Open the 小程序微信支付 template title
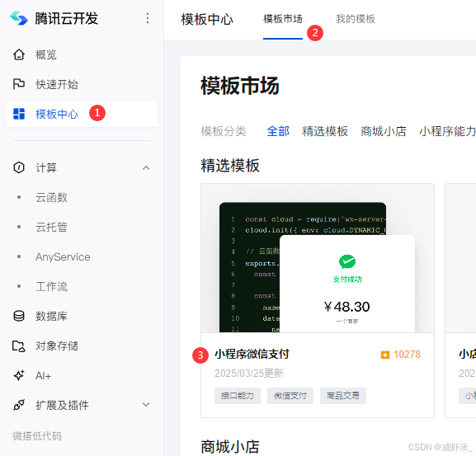476x456 pixels. pos(252,354)
